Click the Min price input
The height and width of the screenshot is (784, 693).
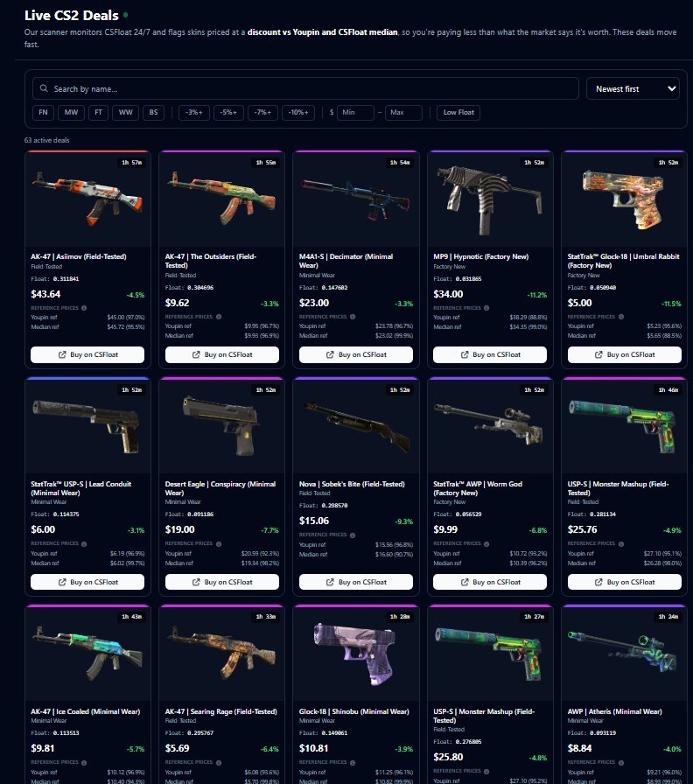pos(355,113)
